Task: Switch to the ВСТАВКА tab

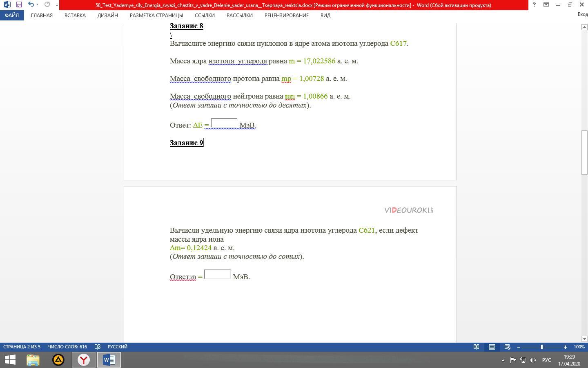Action: tap(75, 15)
